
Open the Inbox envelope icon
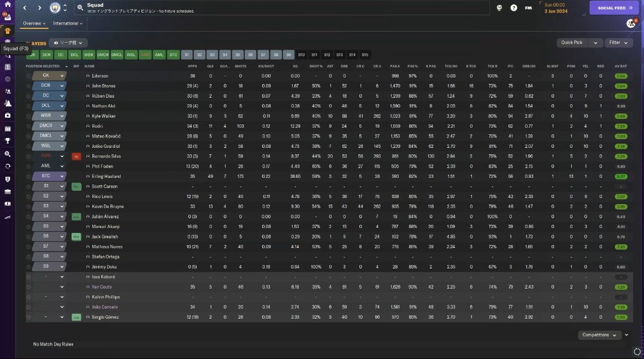[8, 17]
